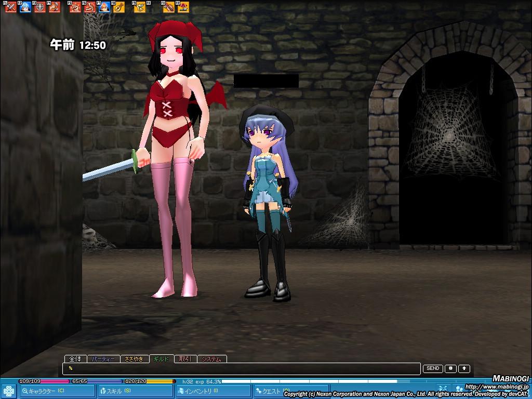Switch to the 全体 chat tab
Viewport: 532px width, 399px height.
tap(75, 358)
